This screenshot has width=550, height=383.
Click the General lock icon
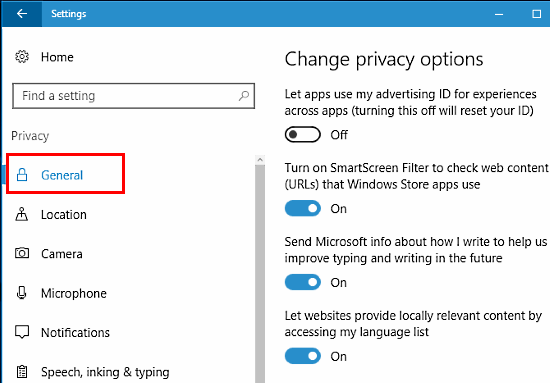[x=22, y=174]
